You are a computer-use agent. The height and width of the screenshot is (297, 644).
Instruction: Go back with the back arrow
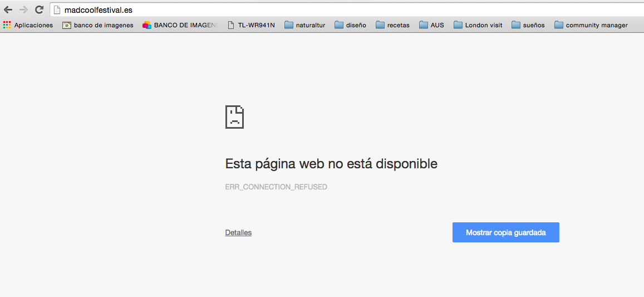click(8, 10)
